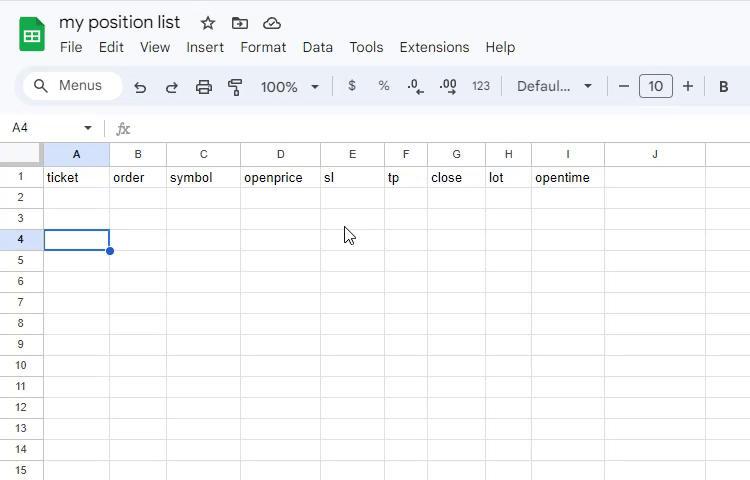The image size is (750, 480).
Task: Open the Help menu
Action: coord(500,47)
